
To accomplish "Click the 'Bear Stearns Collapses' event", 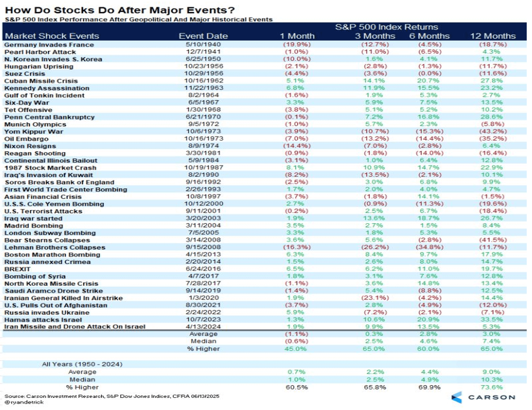I will [47, 240].
